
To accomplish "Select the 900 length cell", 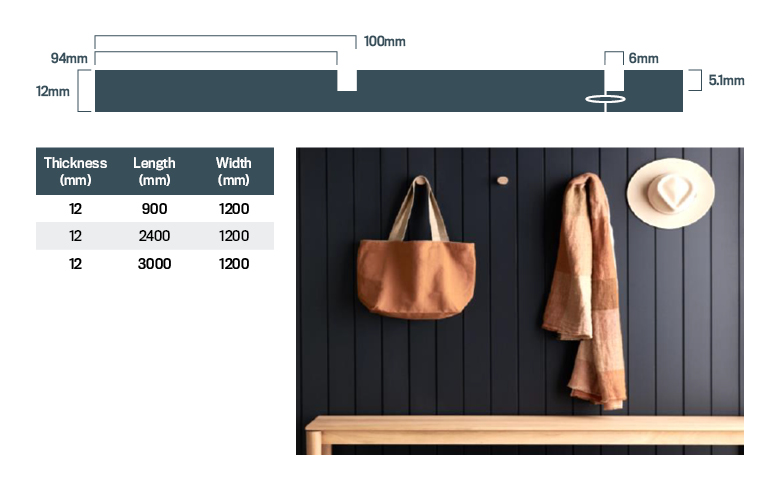I will [x=154, y=208].
